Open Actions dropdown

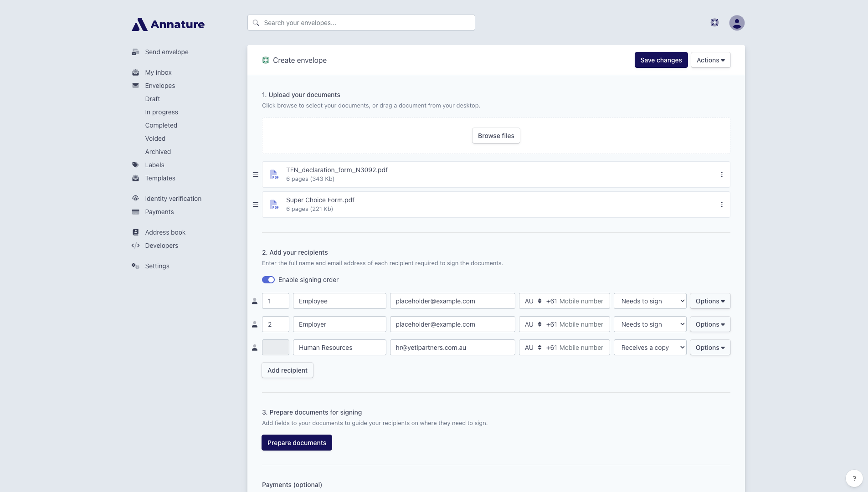click(710, 60)
